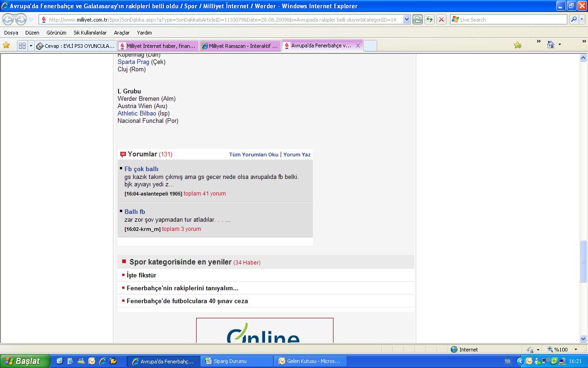Click the Home page icon
Screen dimensions: 588x368
point(551,45)
